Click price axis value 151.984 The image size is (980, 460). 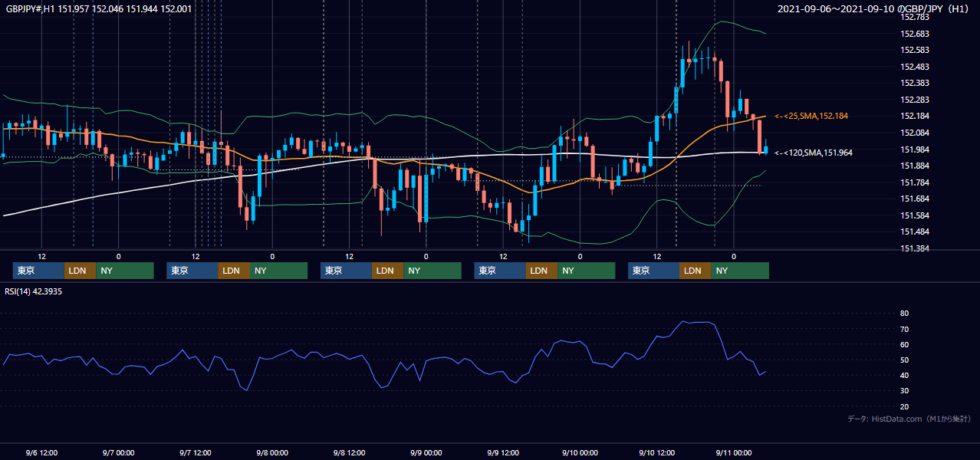[x=914, y=149]
